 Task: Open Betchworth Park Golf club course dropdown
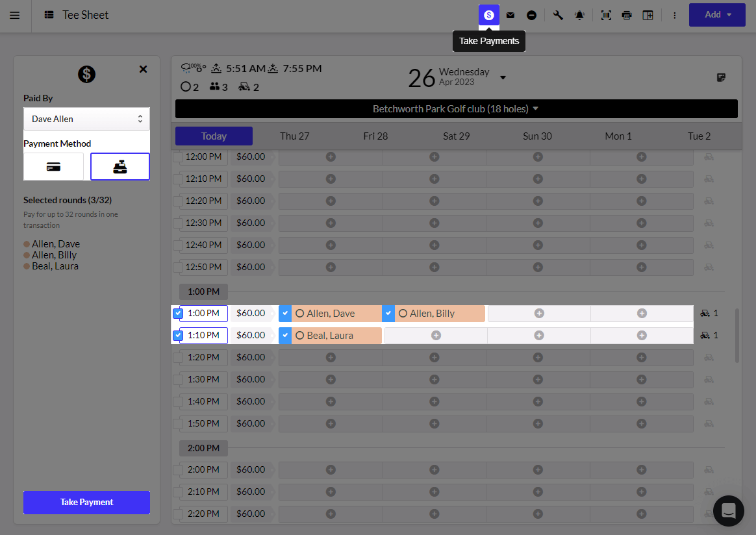456,109
